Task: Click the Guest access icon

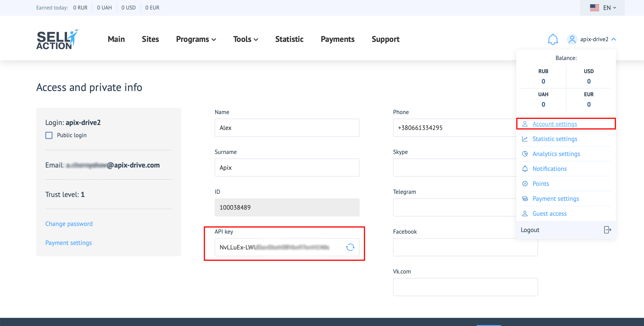Action: click(525, 213)
